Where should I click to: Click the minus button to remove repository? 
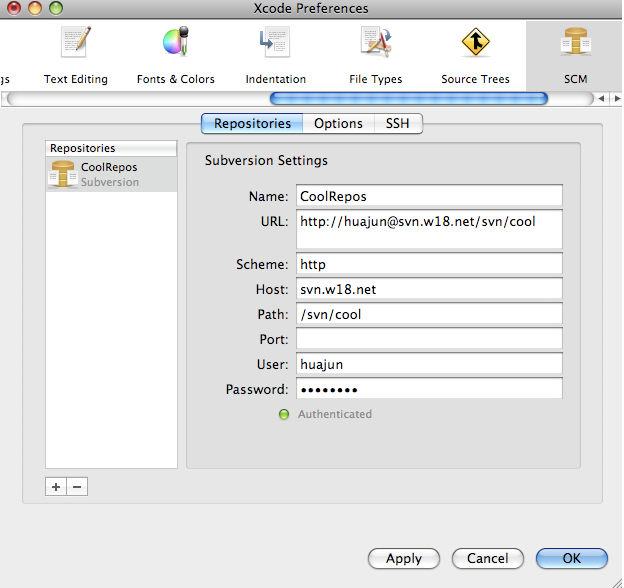click(77, 487)
